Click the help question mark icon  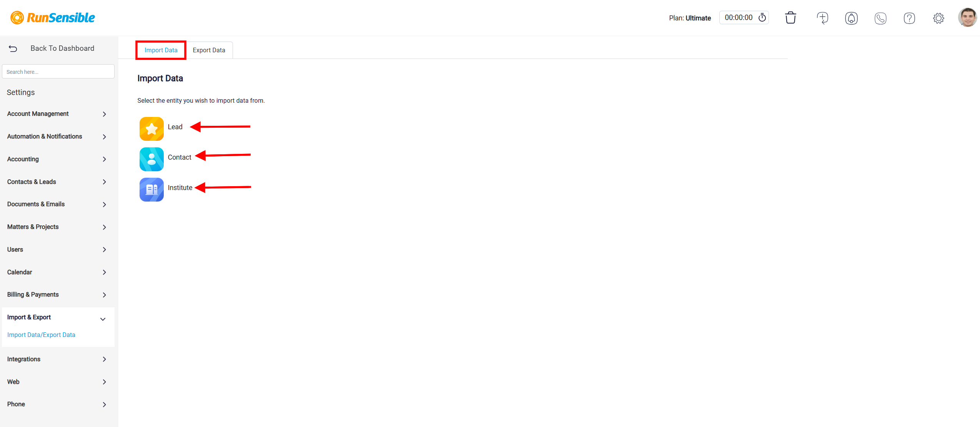[x=908, y=18]
